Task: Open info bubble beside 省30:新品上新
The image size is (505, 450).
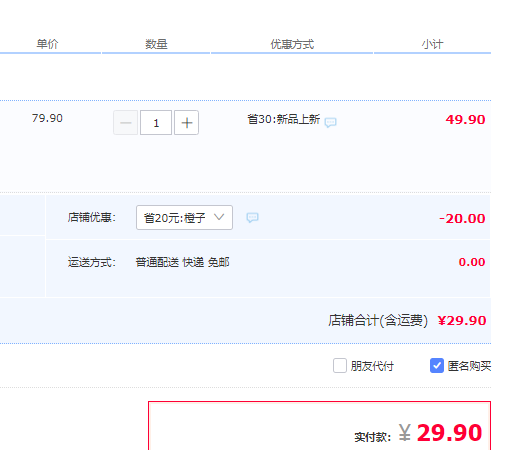Action: (330, 122)
